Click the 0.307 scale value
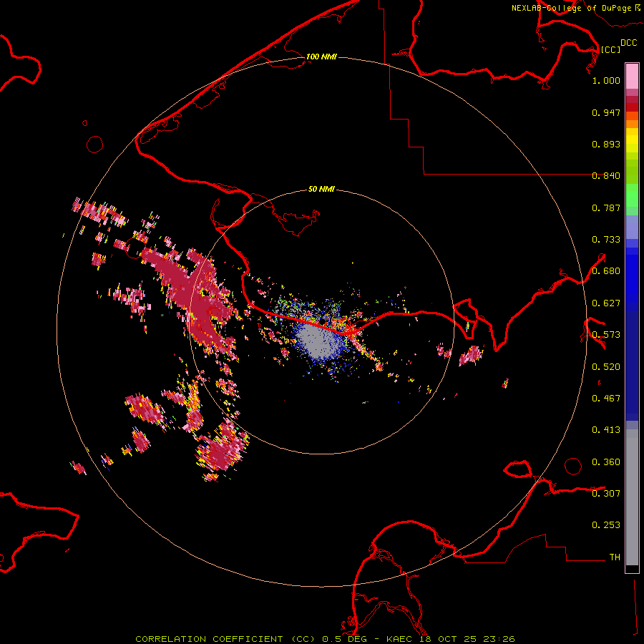644x644 pixels. (606, 493)
